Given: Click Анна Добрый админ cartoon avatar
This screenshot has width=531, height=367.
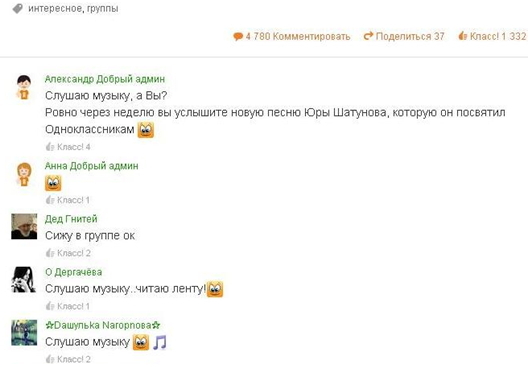Looking at the screenshot, I should [x=24, y=174].
